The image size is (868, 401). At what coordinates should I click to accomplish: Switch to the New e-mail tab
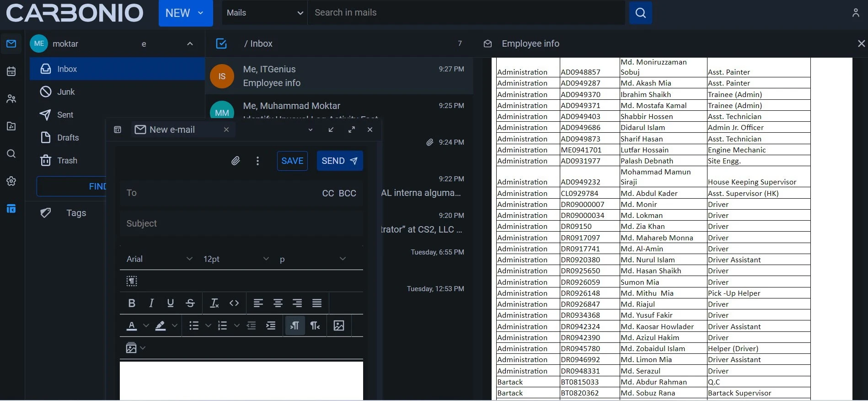pyautogui.click(x=172, y=130)
